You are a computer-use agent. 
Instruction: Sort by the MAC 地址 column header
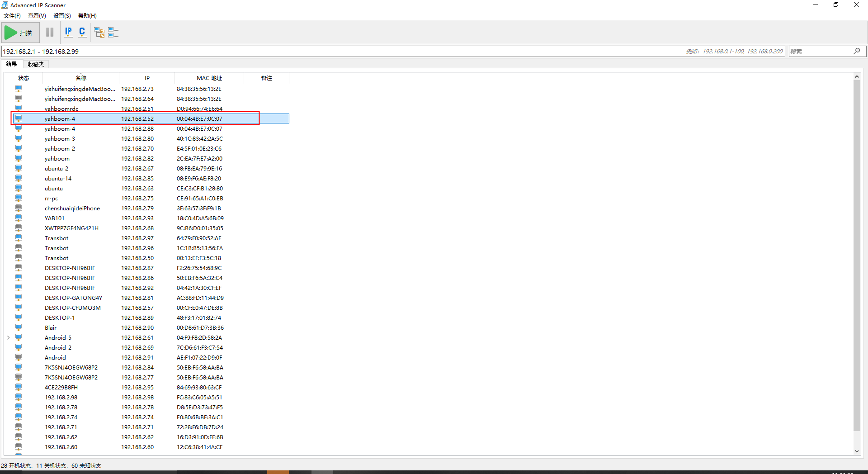(209, 78)
